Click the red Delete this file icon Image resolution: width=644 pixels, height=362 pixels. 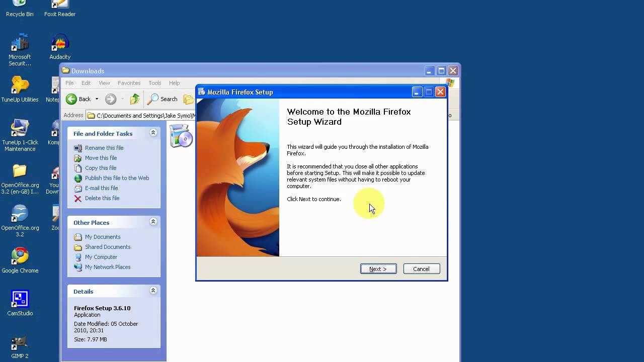[x=78, y=198]
